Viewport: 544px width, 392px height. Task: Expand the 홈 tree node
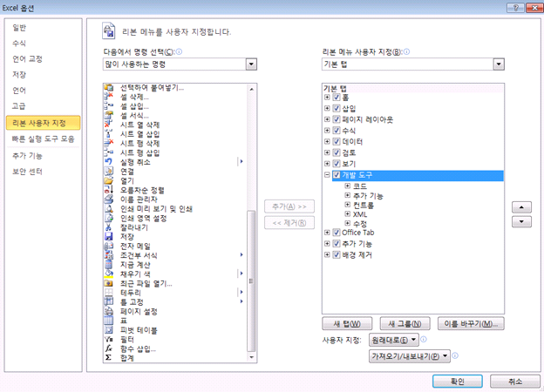[x=327, y=98]
